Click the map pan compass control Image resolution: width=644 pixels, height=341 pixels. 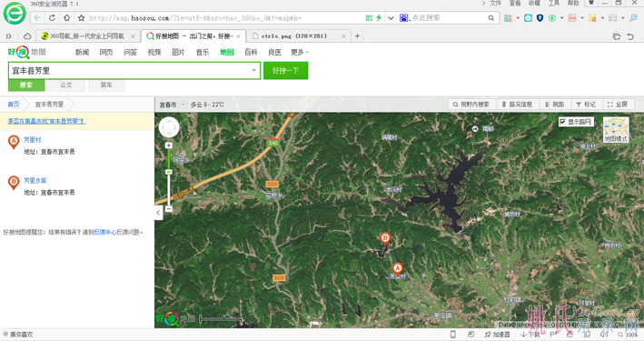coord(169,127)
